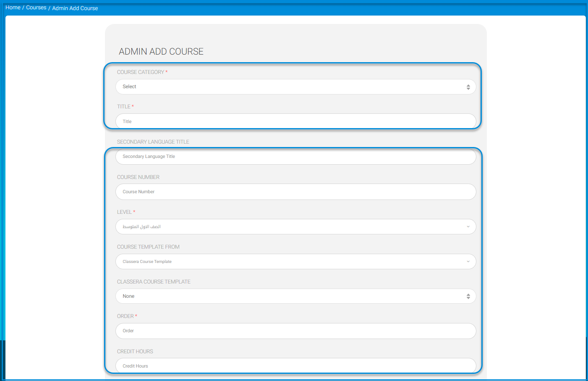Click the COURSE TEMPLATE FROM label
Image resolution: width=588 pixels, height=381 pixels.
(148, 247)
